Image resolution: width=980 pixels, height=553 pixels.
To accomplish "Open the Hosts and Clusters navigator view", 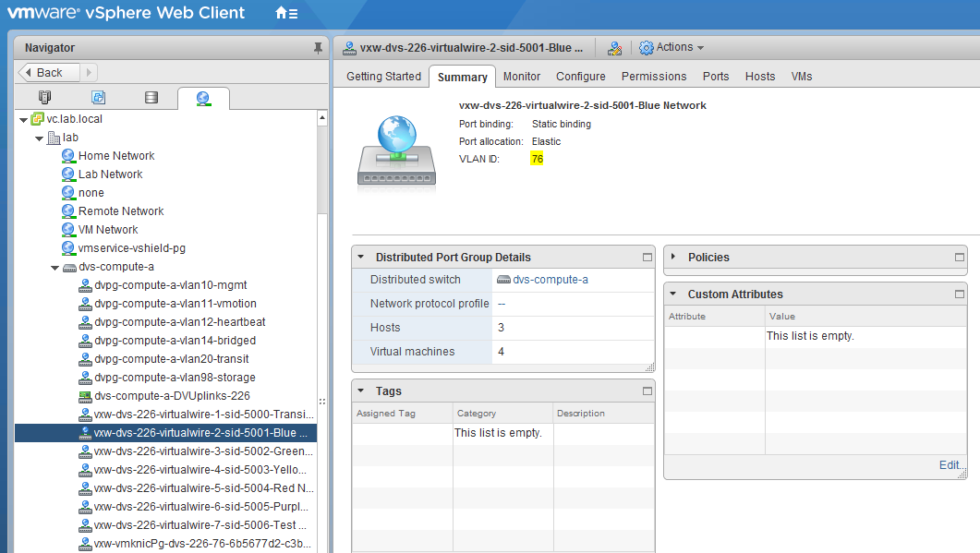I will coord(44,97).
